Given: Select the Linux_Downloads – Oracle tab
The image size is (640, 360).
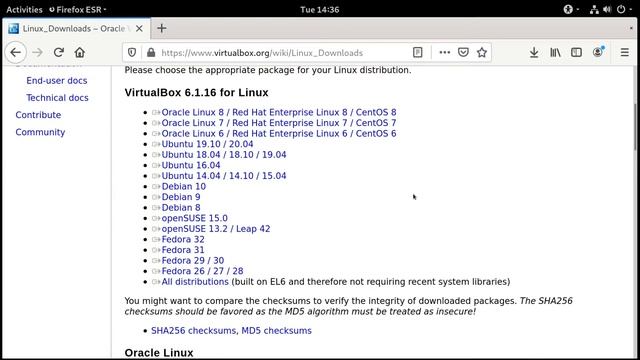Looking at the screenshot, I should [x=76, y=29].
